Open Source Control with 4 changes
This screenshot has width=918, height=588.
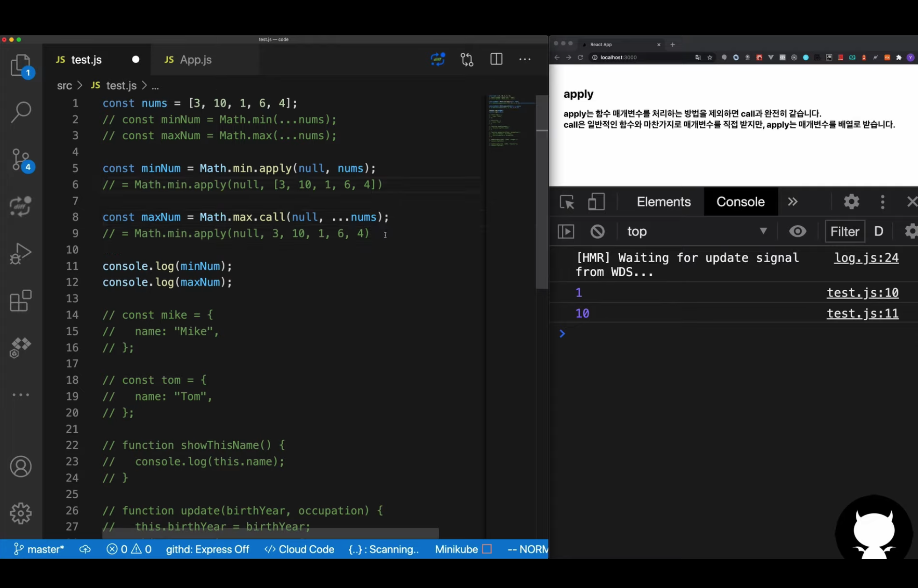point(21,160)
